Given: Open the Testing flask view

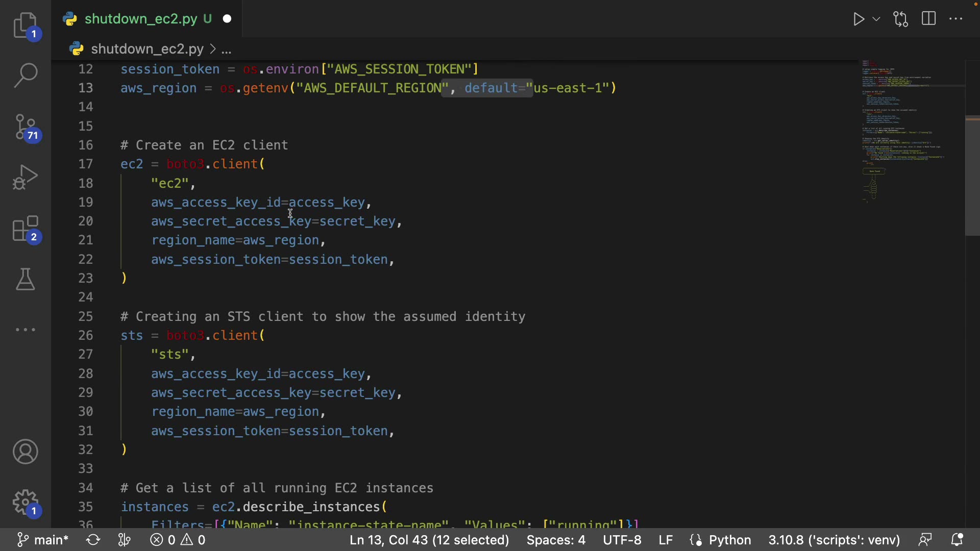Looking at the screenshot, I should point(25,279).
